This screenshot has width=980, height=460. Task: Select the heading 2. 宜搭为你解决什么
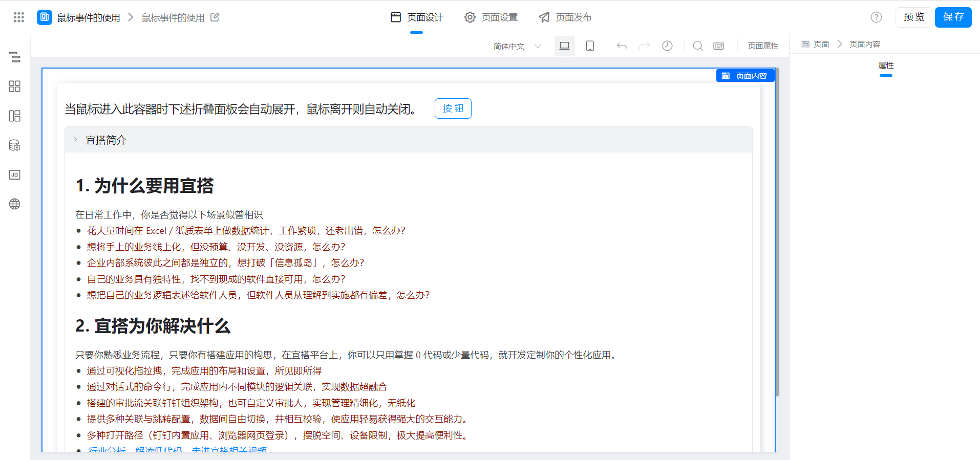pyautogui.click(x=153, y=326)
